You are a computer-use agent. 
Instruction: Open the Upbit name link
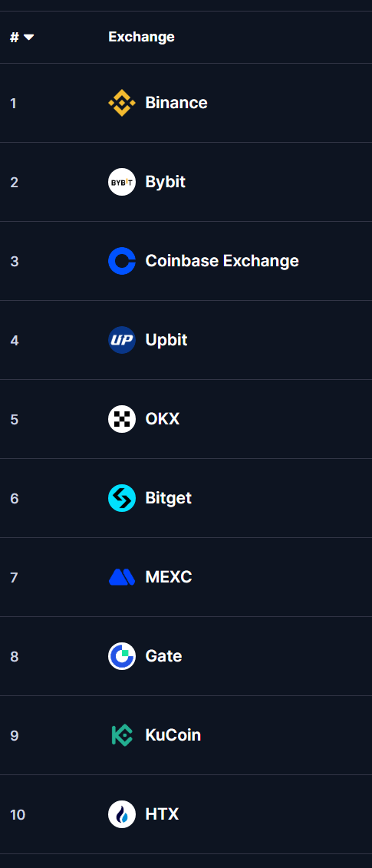tap(166, 340)
